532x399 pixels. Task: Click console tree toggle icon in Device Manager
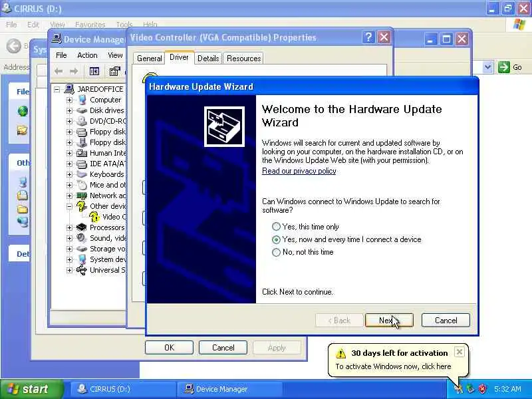click(94, 71)
